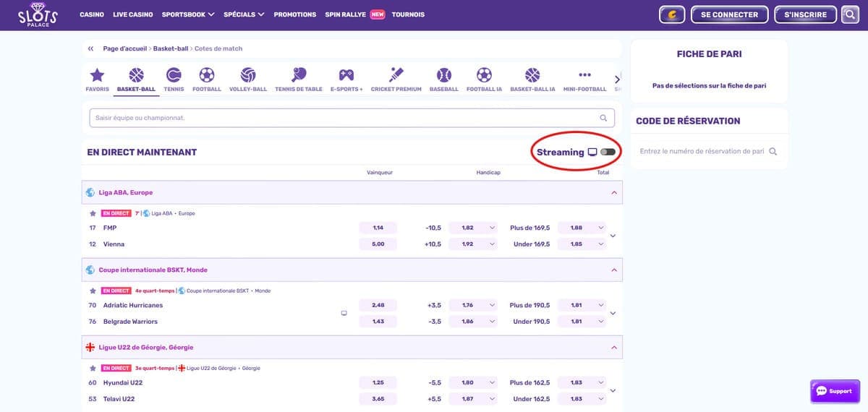The height and width of the screenshot is (412, 868).
Task: Open Hyundai U22 handicap 1.80 dropdown
Action: click(x=473, y=382)
